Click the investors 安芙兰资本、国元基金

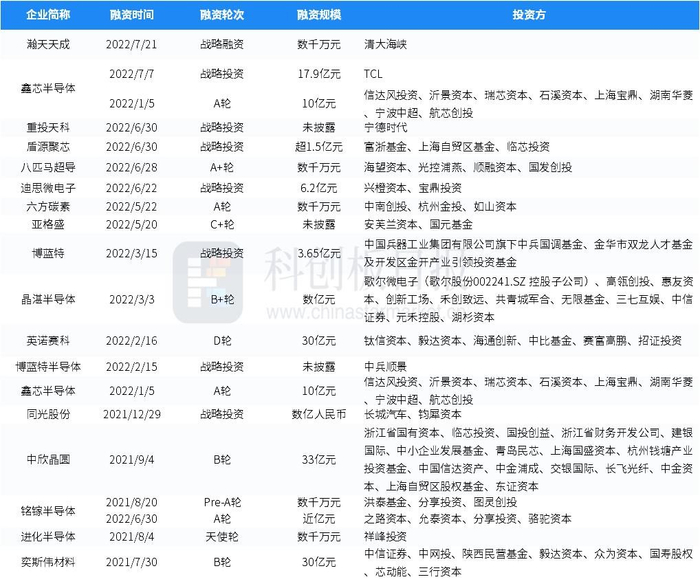point(418,224)
